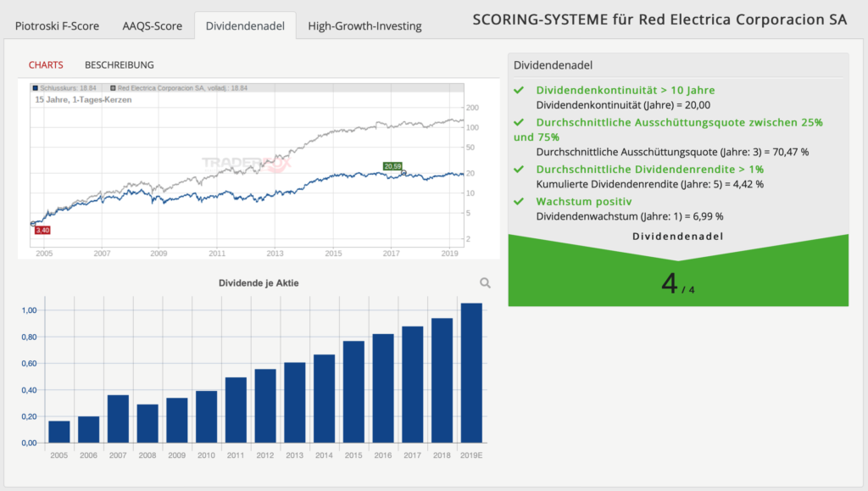Open the Piotroski F-Score tab
This screenshot has width=868, height=491.
57,26
